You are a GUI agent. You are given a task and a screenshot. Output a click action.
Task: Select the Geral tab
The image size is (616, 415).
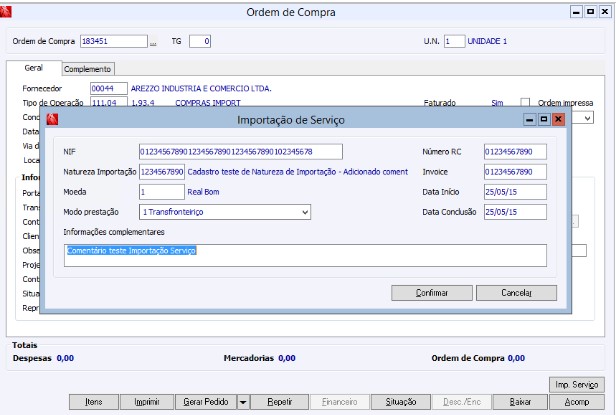click(x=34, y=68)
